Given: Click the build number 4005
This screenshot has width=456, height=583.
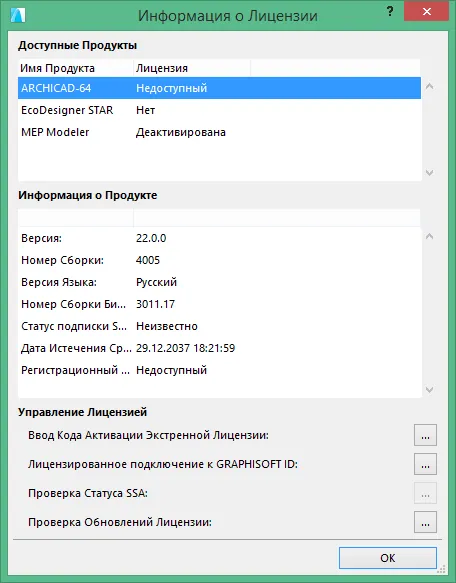Looking at the screenshot, I should click(x=148, y=260).
